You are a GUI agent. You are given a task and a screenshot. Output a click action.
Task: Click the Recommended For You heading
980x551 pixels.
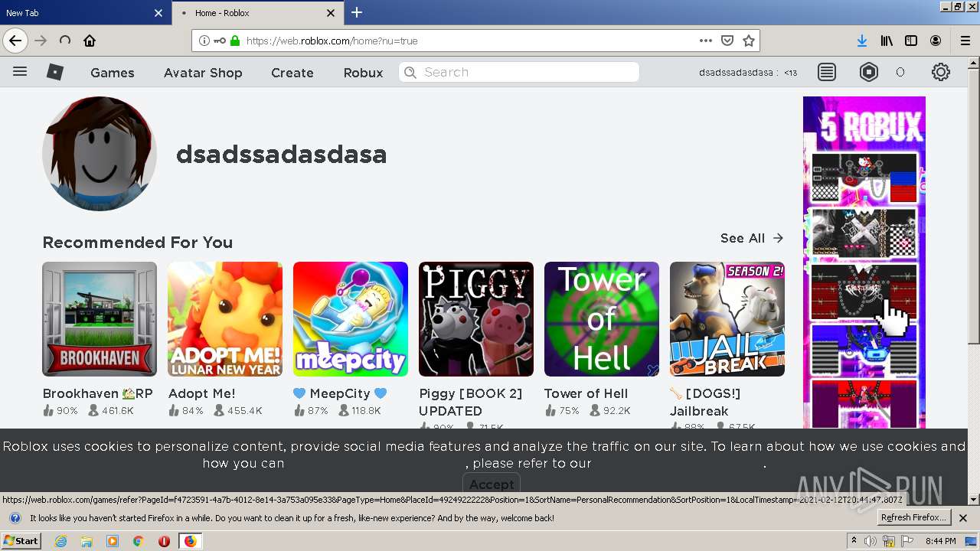138,243
